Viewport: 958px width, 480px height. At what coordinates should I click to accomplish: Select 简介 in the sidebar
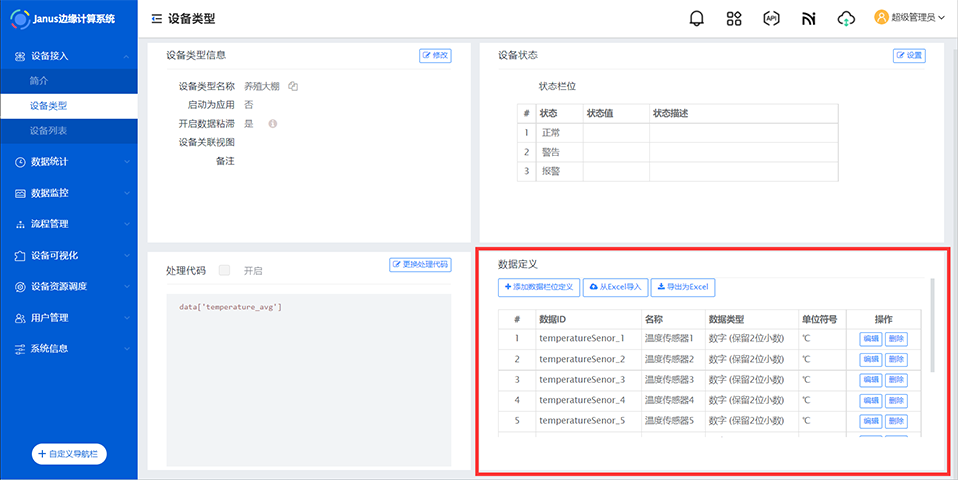39,80
